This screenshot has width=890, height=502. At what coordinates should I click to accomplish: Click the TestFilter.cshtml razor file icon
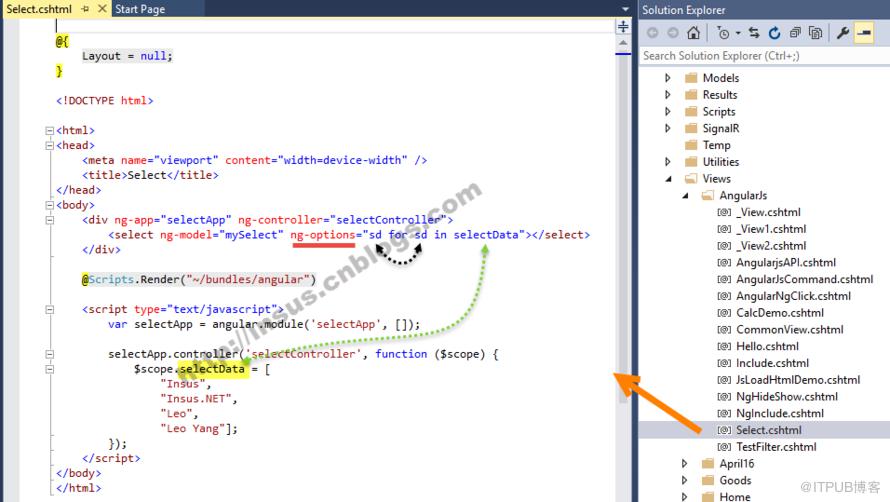724,447
